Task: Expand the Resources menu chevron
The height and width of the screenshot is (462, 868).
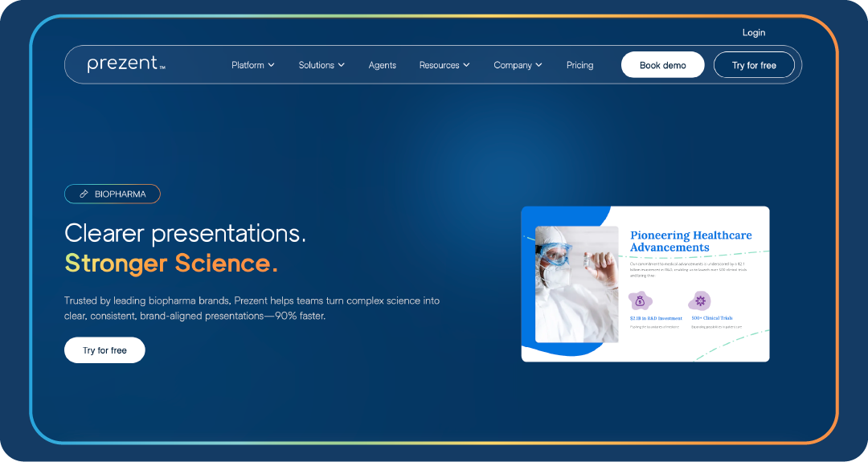Action: 467,65
